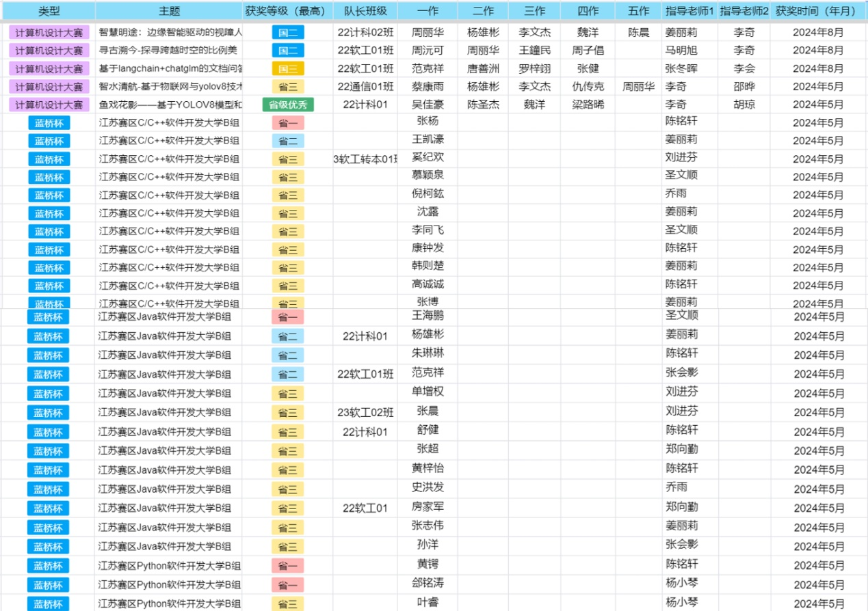Click the first-author cell '倪柯鈜'
The height and width of the screenshot is (611, 868).
[x=428, y=193]
